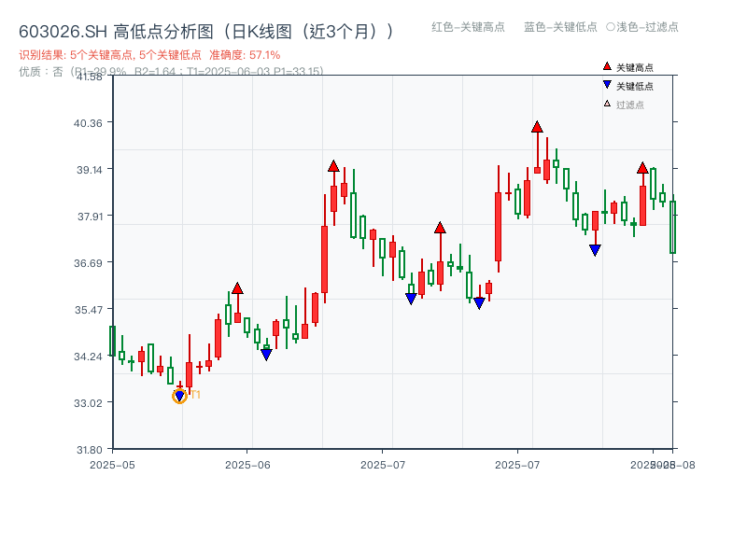
Task: Select the T1 low point circled marker
Action: 178,397
